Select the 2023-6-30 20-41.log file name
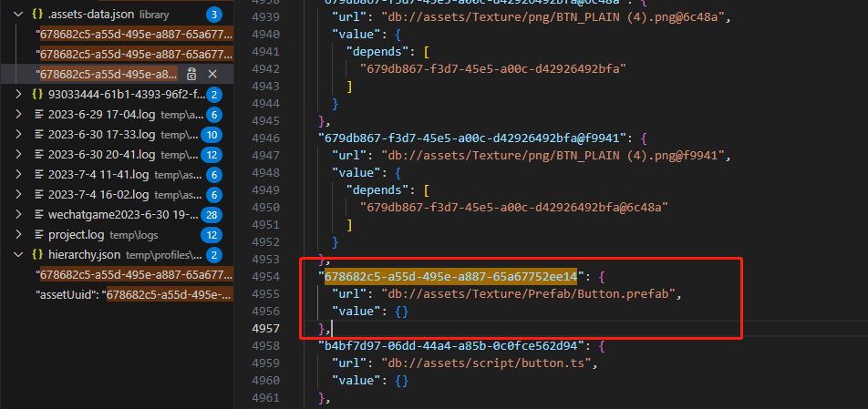Image resolution: width=868 pixels, height=409 pixels. [102, 155]
